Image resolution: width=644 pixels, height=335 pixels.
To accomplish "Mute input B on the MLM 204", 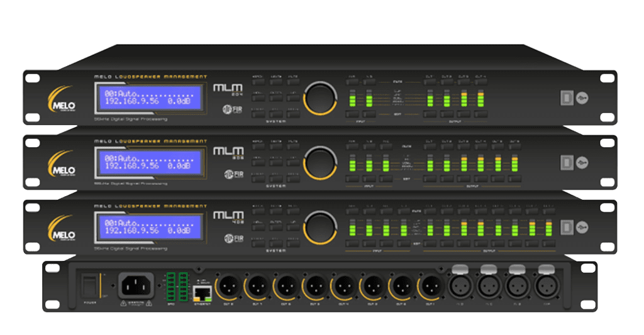I will pyautogui.click(x=369, y=82).
